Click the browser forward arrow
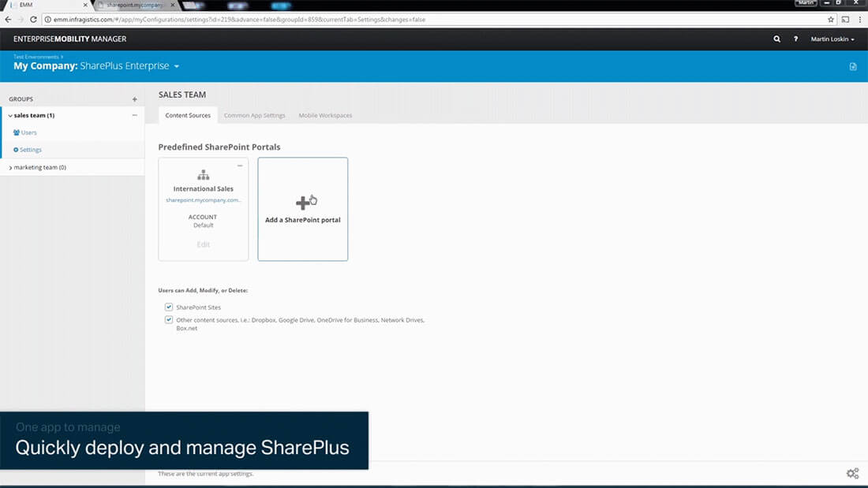This screenshot has height=488, width=868. coord(21,20)
